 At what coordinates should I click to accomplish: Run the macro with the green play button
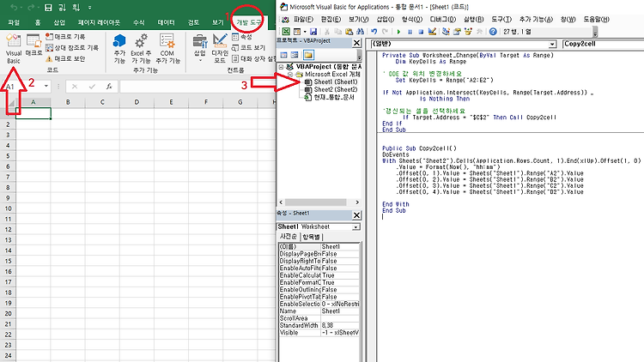pyautogui.click(x=398, y=32)
